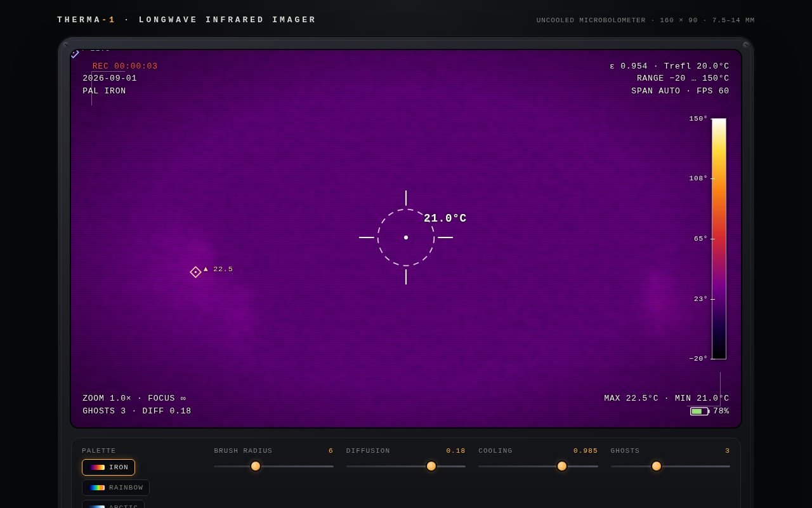Click the temperature color scale bar
Image resolution: width=812 pixels, height=508 pixels.
coord(719,239)
